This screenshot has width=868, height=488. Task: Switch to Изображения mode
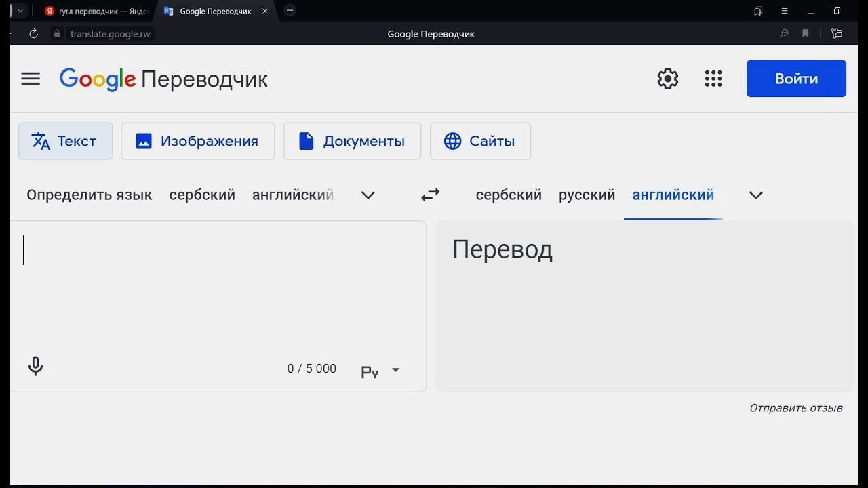pos(198,141)
